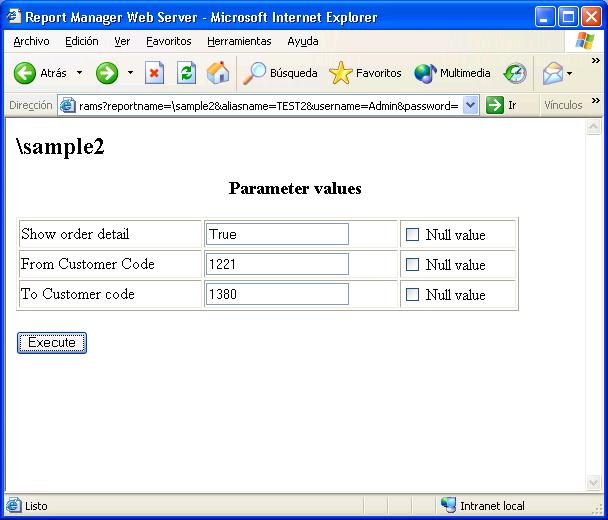Click the green Forward arrow icon
The image size is (608, 520).
click(107, 73)
